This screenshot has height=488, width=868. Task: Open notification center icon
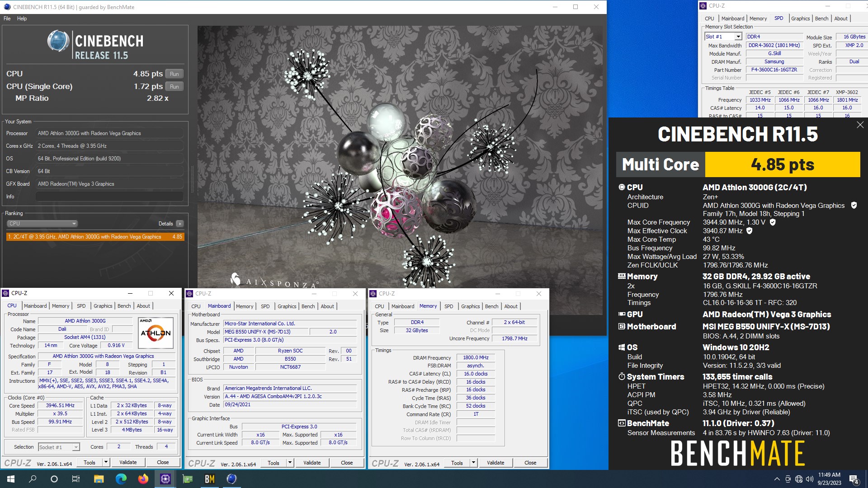pyautogui.click(x=854, y=479)
